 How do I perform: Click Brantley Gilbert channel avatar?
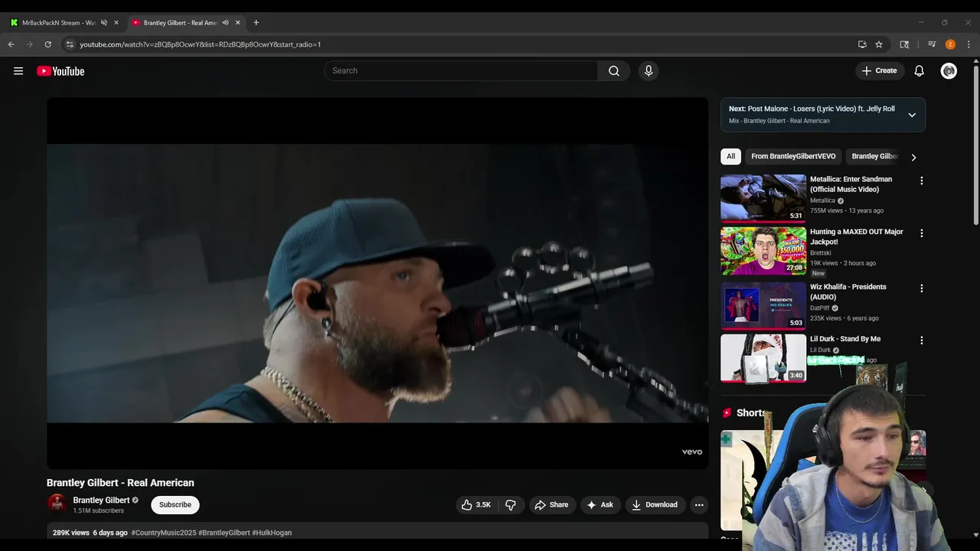57,504
